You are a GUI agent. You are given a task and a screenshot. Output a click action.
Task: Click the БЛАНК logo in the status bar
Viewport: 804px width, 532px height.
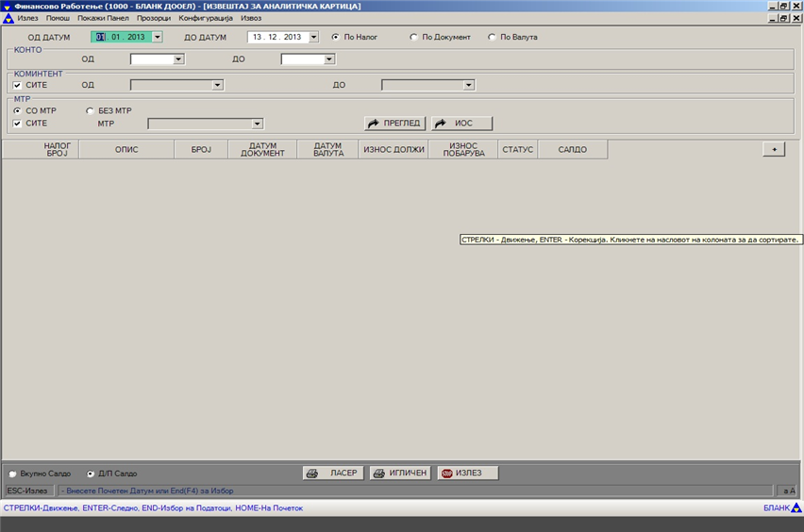pyautogui.click(x=781, y=508)
